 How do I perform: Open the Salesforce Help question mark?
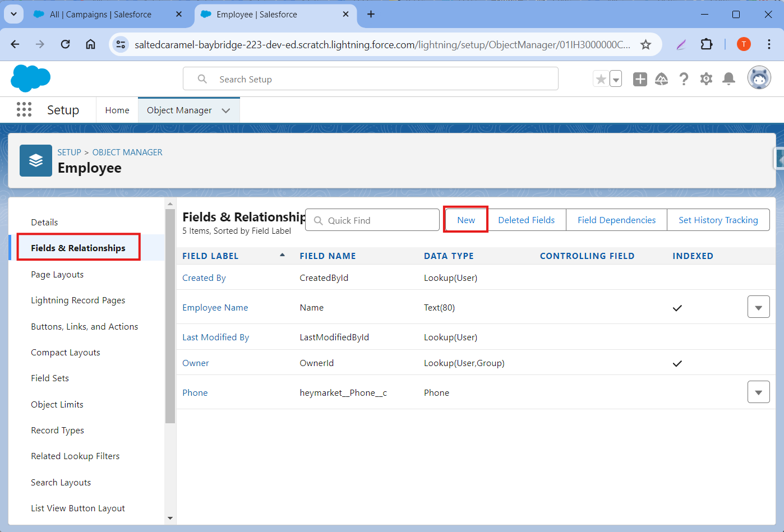point(684,79)
